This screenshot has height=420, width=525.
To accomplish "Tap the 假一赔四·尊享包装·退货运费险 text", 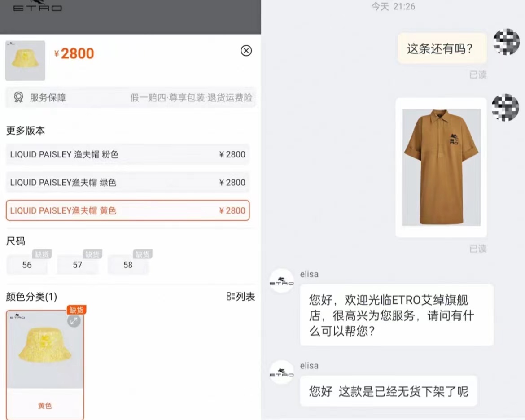I will pyautogui.click(x=191, y=97).
